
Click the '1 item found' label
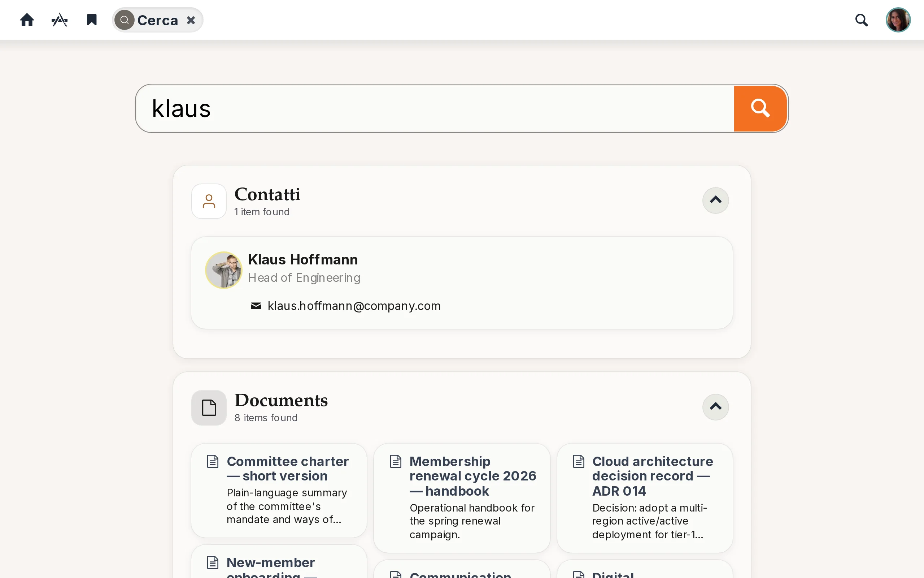pyautogui.click(x=262, y=212)
